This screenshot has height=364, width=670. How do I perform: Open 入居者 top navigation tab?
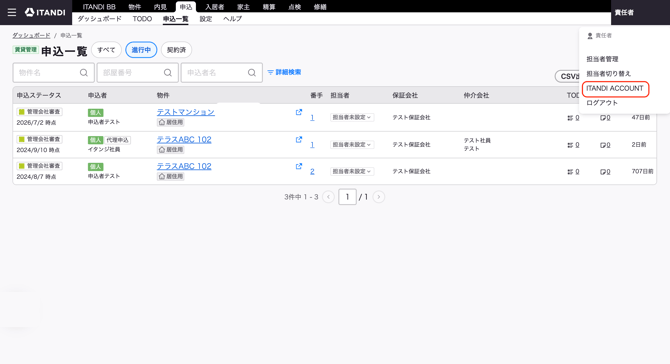pos(215,7)
